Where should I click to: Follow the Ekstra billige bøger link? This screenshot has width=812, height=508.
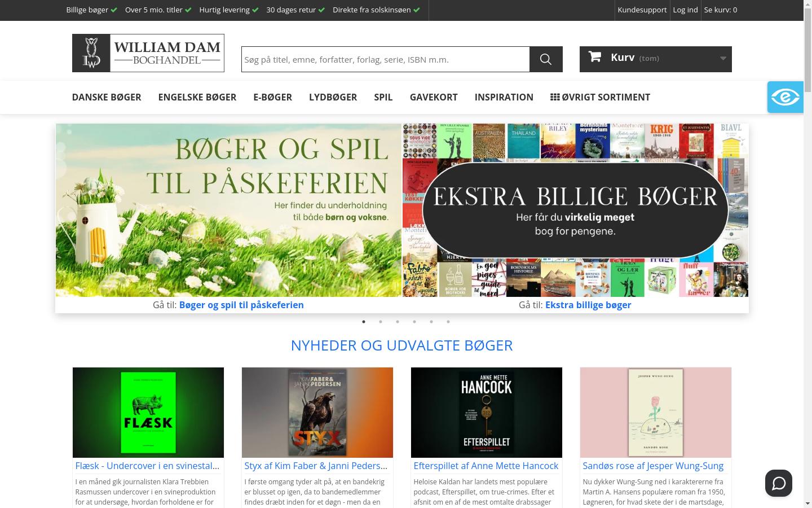click(588, 305)
